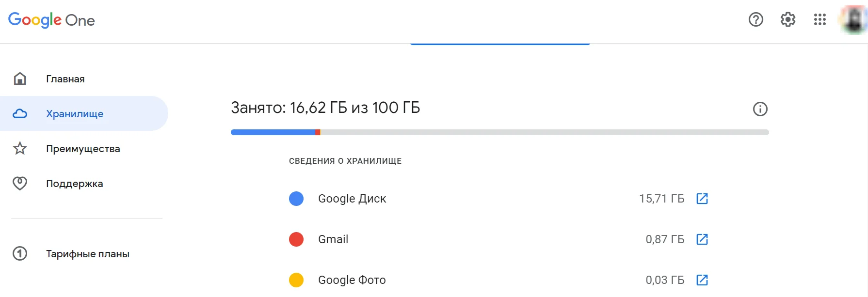868x297 pixels.
Task: Open Поддержка section
Action: 74,184
